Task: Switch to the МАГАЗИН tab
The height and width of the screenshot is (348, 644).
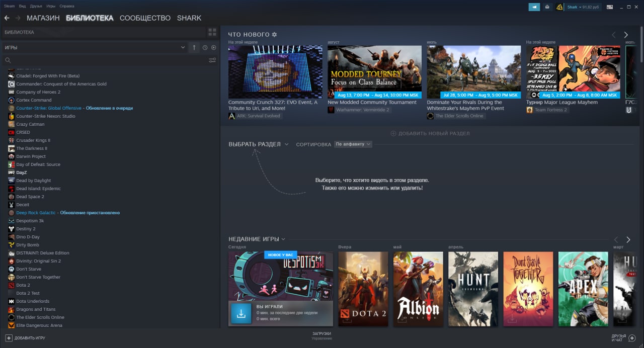Action: (x=43, y=18)
